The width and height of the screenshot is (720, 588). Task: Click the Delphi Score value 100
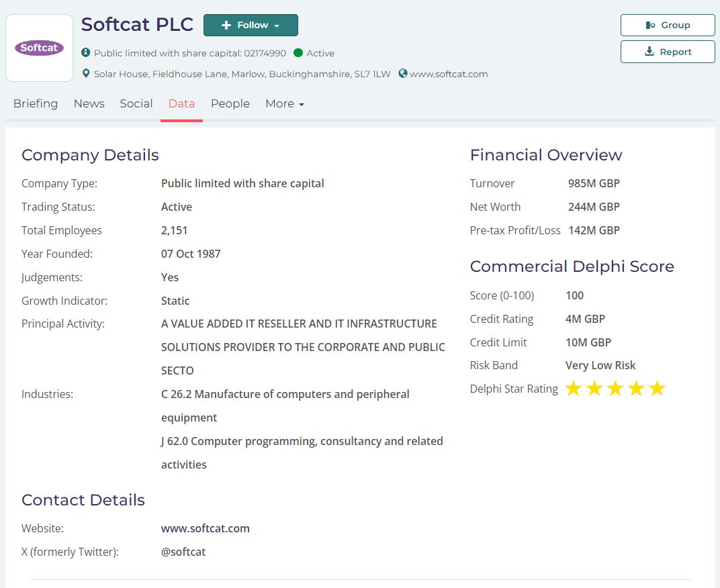[x=574, y=295]
